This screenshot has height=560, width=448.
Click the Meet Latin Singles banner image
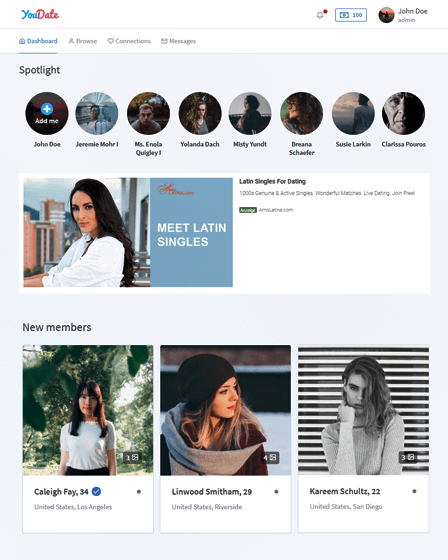128,232
